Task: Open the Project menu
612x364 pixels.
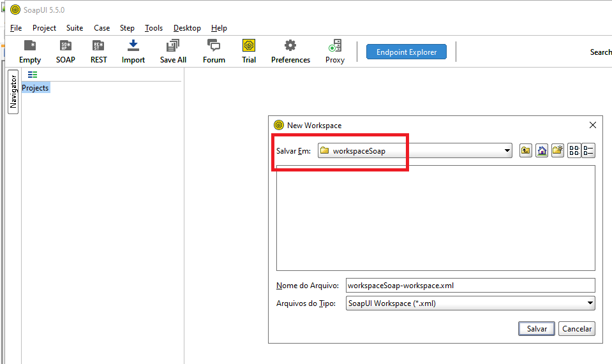Action: coord(44,28)
